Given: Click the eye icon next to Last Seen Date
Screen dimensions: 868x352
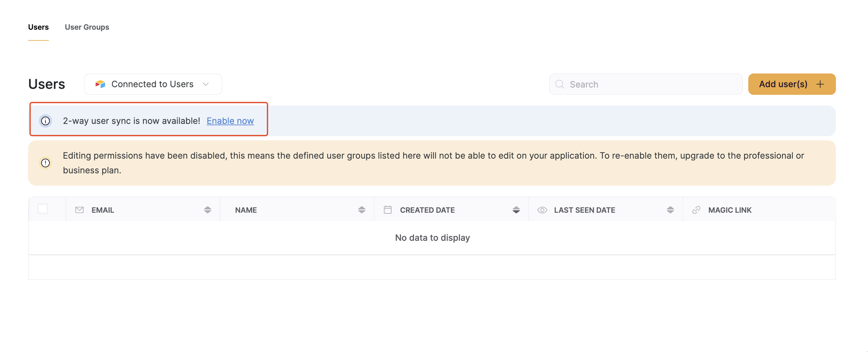Looking at the screenshot, I should (542, 210).
